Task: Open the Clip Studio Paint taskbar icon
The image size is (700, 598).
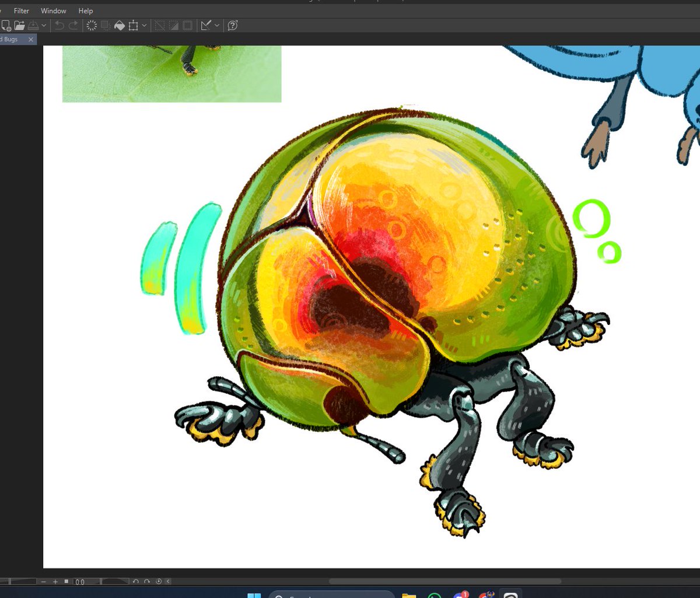Action: (511, 596)
